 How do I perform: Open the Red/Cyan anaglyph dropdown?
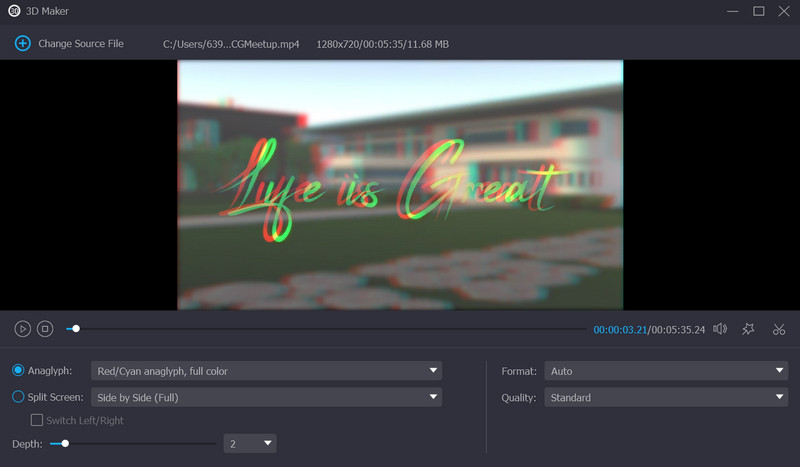click(x=266, y=371)
